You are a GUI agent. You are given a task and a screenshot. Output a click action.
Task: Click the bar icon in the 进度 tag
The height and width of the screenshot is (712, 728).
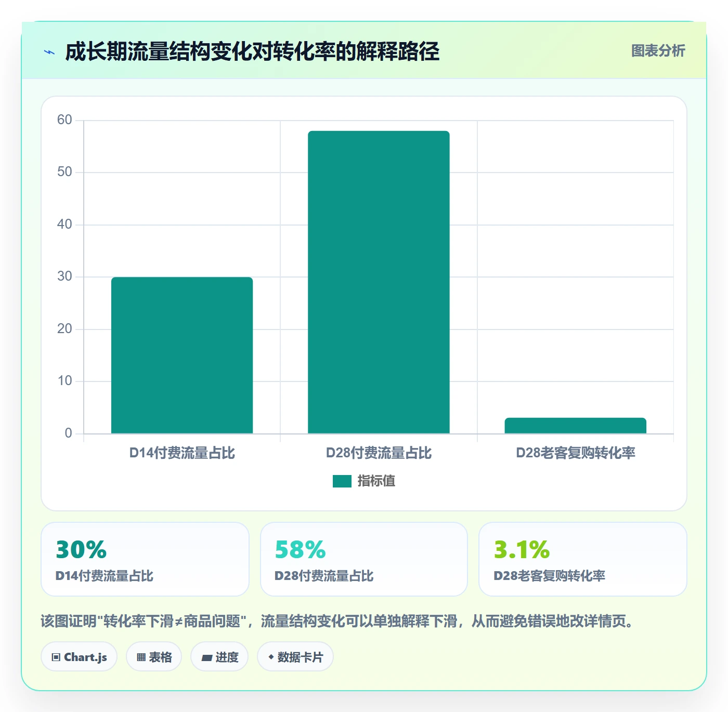click(x=206, y=658)
